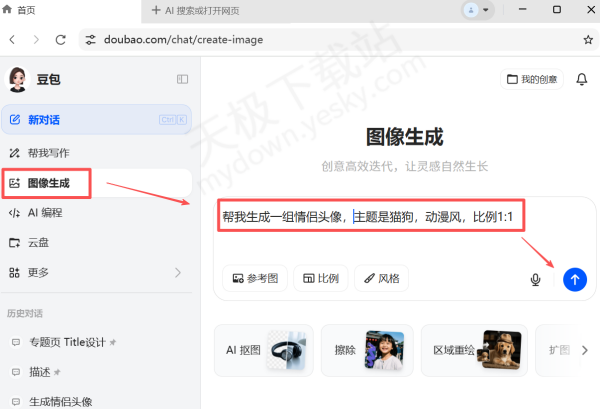Open browser profile dropdown
The height and width of the screenshot is (409, 600).
(478, 10)
